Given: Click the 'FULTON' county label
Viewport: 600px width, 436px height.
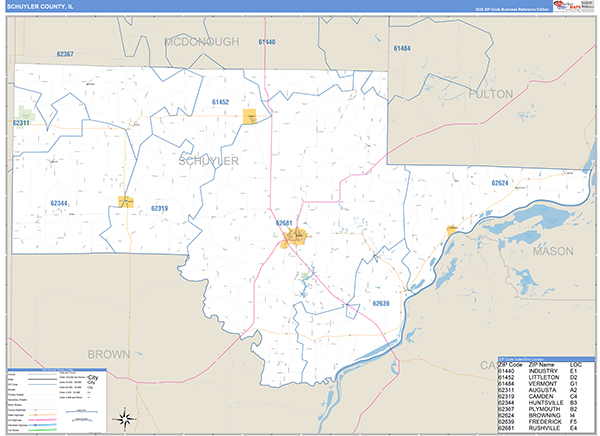Looking at the screenshot, I should [491, 94].
